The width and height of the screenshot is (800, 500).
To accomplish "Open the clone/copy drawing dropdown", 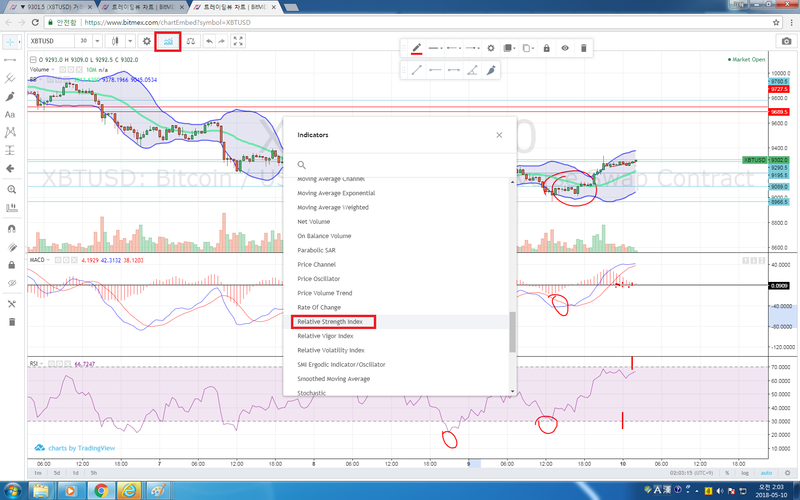I will 528,48.
